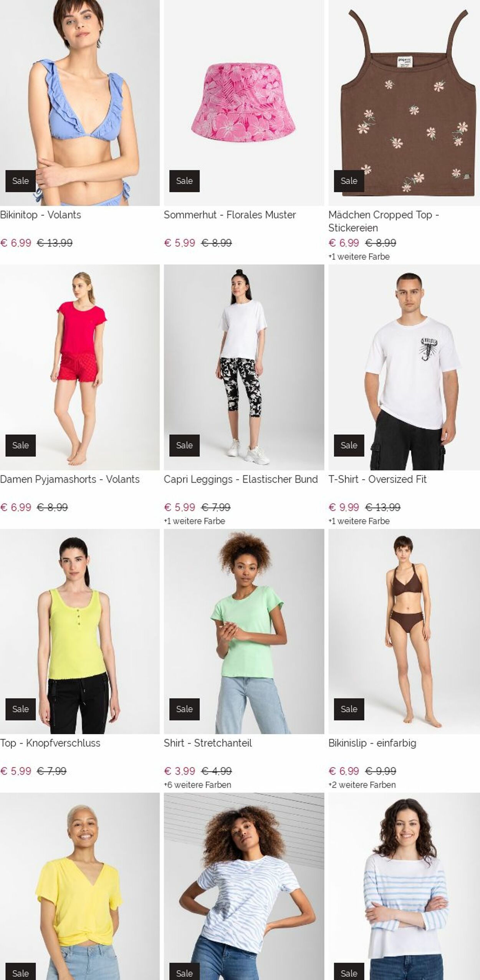Click the €6,99 price of the Bikinitop
Image resolution: width=480 pixels, height=980 pixels.
pos(16,243)
